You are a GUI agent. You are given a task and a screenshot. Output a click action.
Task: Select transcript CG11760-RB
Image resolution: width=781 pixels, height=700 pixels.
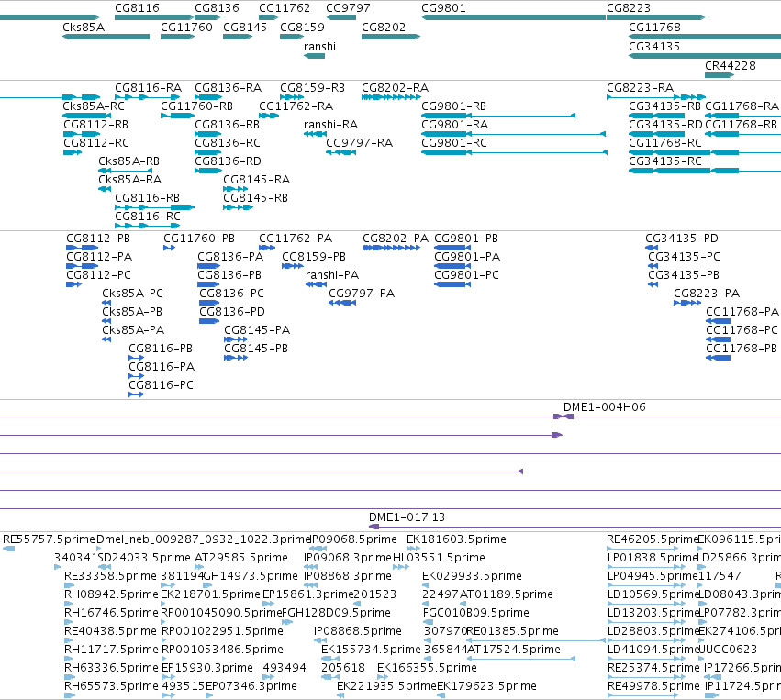coord(177,116)
